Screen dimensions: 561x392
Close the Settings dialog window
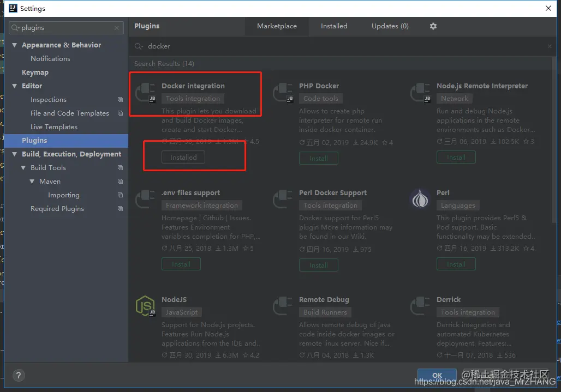point(548,8)
